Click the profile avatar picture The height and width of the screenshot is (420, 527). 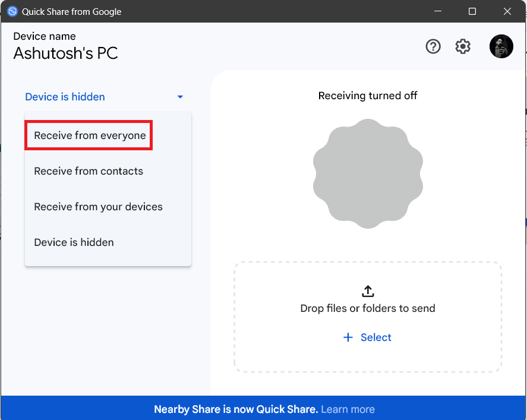(501, 46)
